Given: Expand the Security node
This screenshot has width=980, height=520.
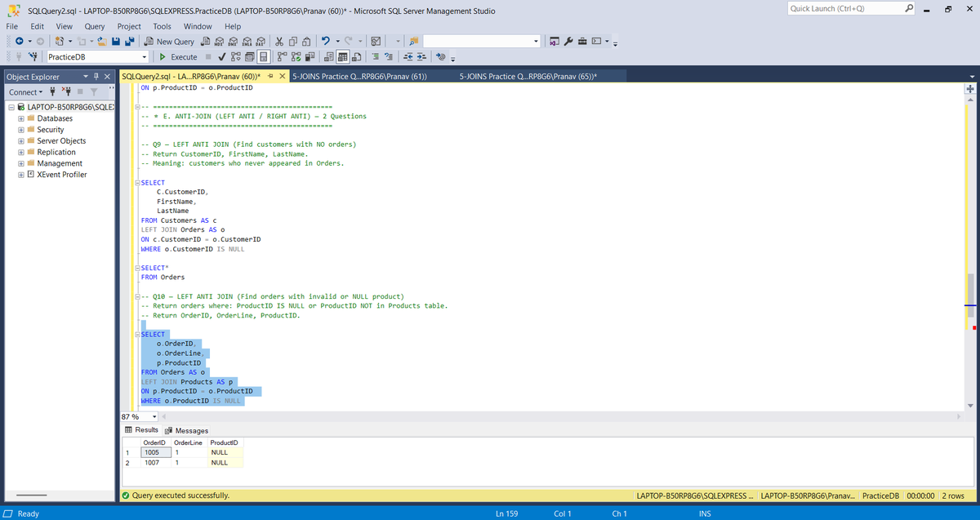Looking at the screenshot, I should click(x=20, y=130).
